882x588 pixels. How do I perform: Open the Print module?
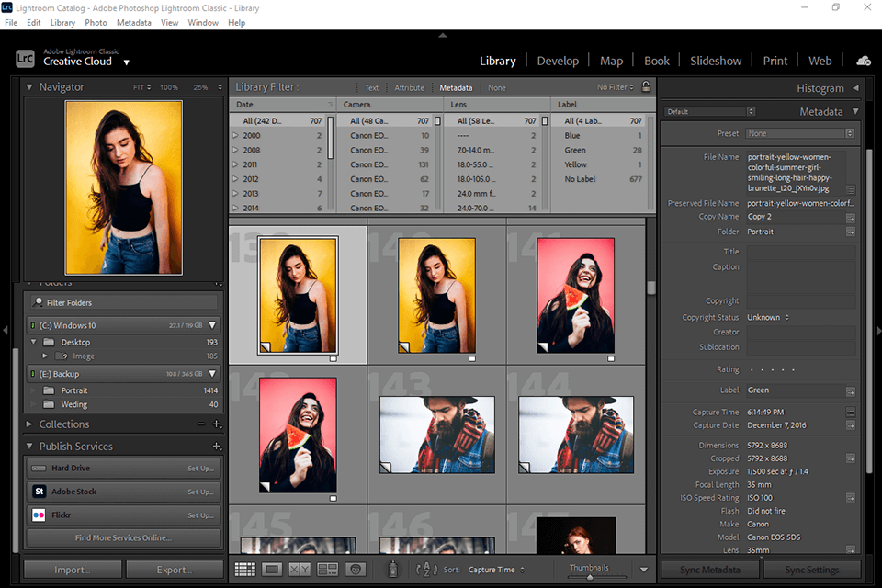[775, 61]
